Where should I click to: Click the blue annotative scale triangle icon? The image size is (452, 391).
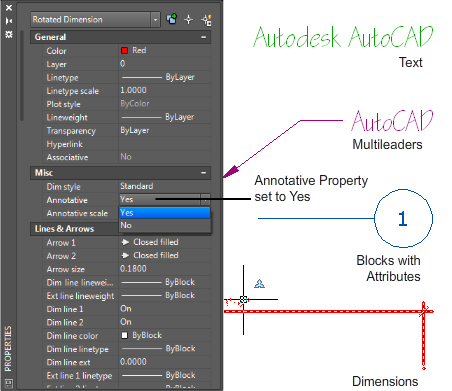259,284
